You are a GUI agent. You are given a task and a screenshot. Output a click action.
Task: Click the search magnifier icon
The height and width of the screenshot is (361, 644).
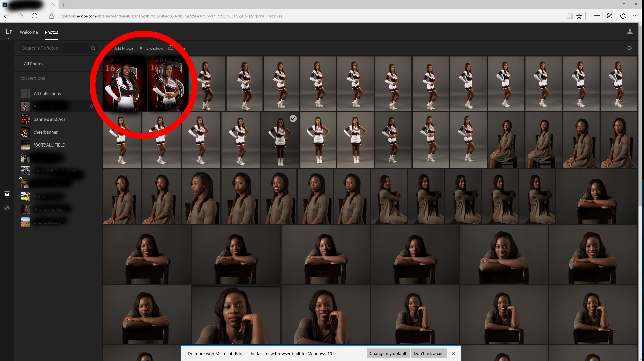pyautogui.click(x=93, y=48)
